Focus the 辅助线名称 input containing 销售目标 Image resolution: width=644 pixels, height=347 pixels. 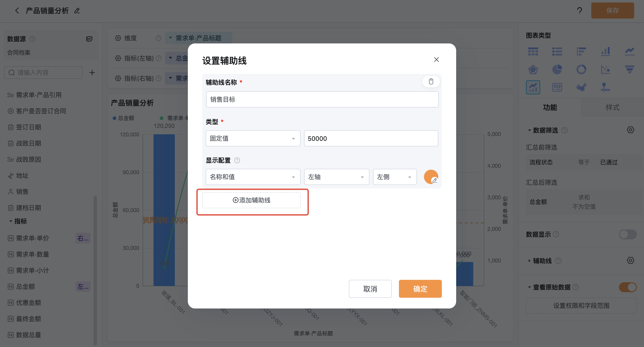click(322, 99)
